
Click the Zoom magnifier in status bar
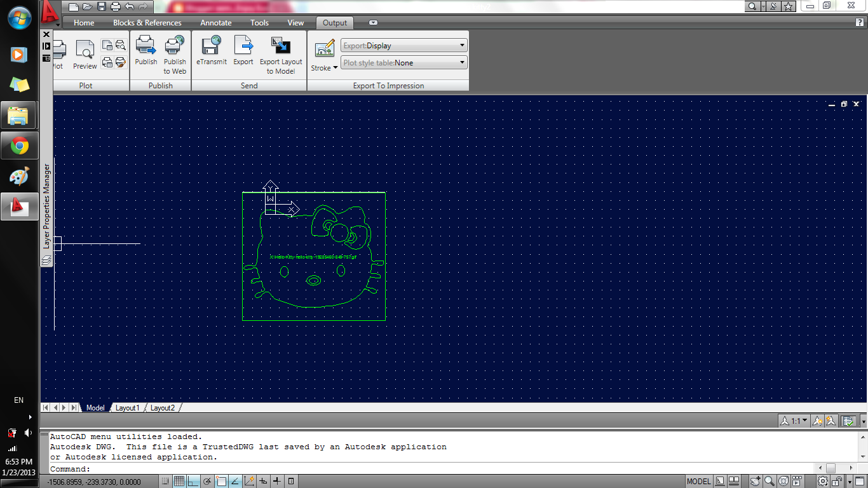click(769, 481)
